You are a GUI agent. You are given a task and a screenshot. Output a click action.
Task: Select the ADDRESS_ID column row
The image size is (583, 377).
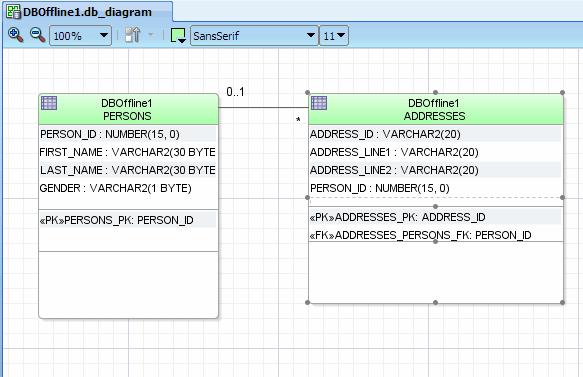(x=435, y=134)
